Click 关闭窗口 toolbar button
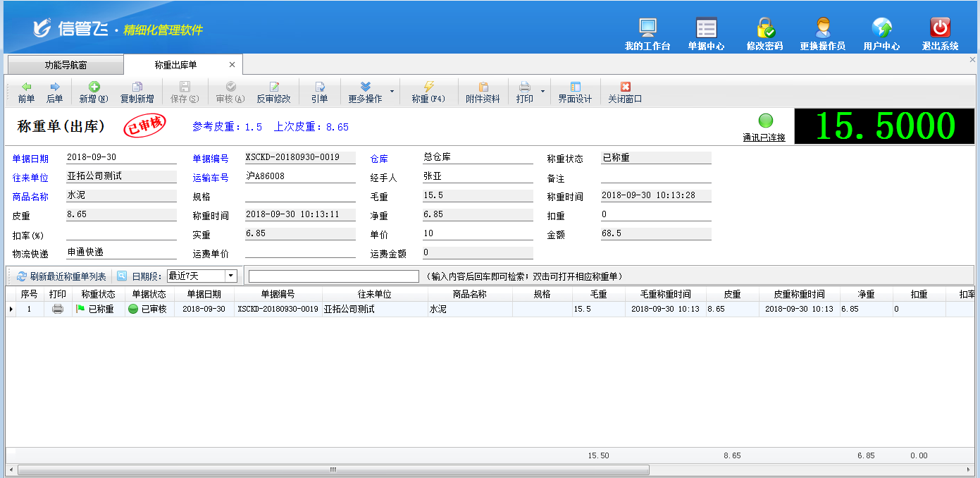980x478 pixels. coord(625,92)
